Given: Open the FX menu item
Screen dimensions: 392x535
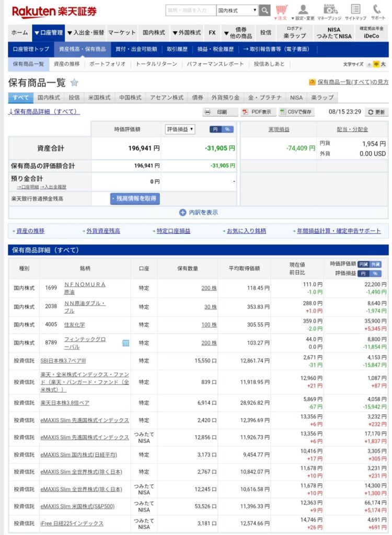Looking at the screenshot, I should pos(212,33).
